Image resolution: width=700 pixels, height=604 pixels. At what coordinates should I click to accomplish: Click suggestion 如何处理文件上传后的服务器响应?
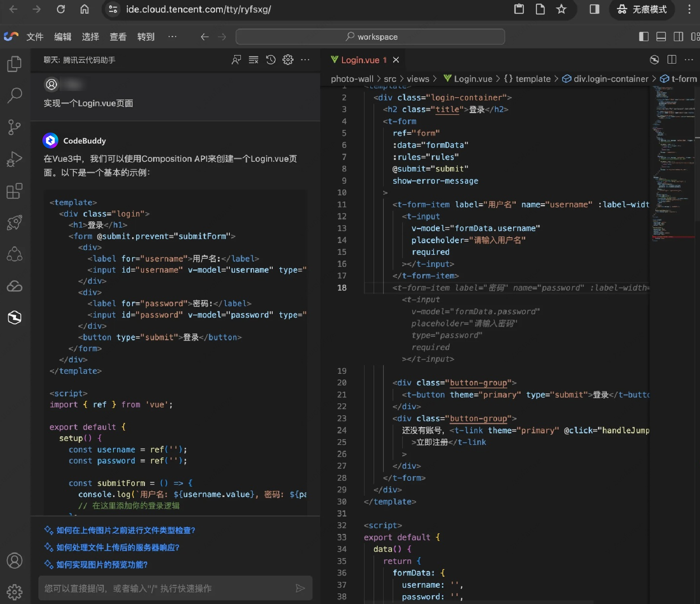118,547
